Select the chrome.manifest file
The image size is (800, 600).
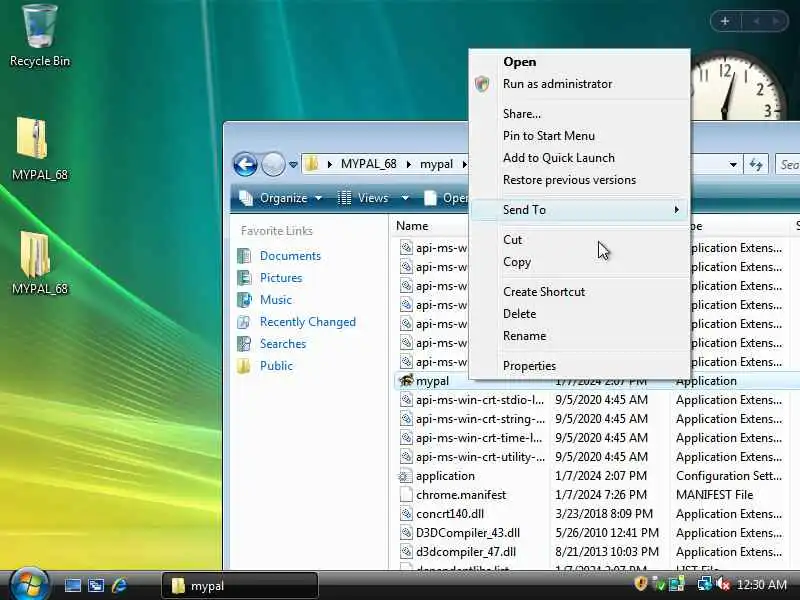452,495
